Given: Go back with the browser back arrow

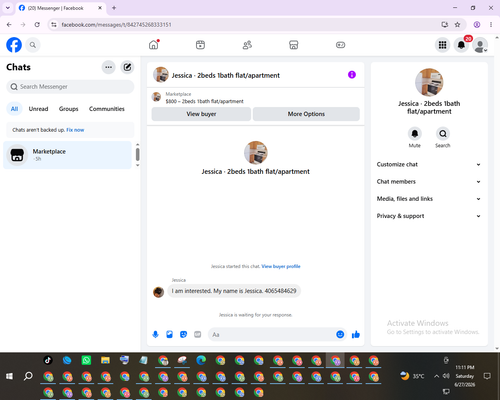Looking at the screenshot, I should (x=9, y=25).
